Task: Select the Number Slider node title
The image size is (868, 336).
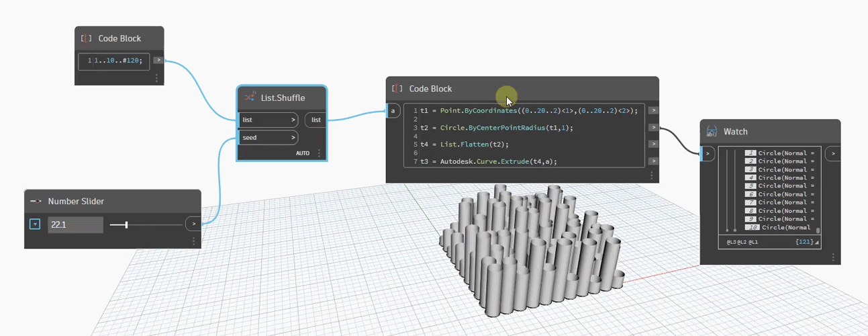Action: click(76, 202)
